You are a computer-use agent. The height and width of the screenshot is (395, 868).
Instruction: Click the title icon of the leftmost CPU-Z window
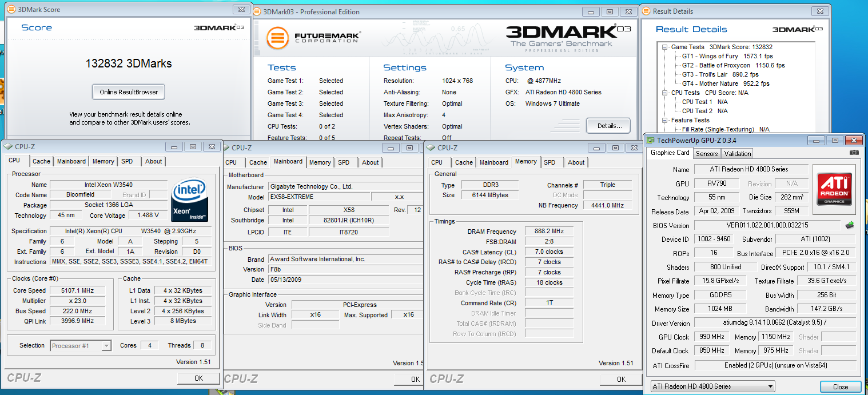pyautogui.click(x=9, y=147)
